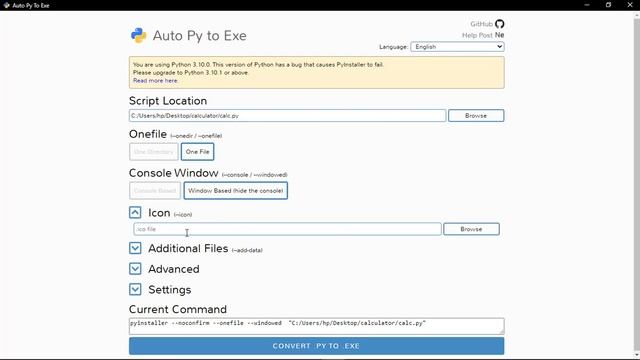Viewport: 640px width, 360px height.
Task: Click the Script Location path field
Action: [x=287, y=116]
